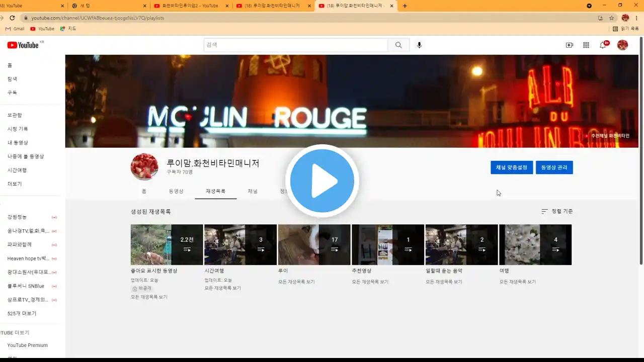Click the live indicator beside 강원청농

pos(54,217)
